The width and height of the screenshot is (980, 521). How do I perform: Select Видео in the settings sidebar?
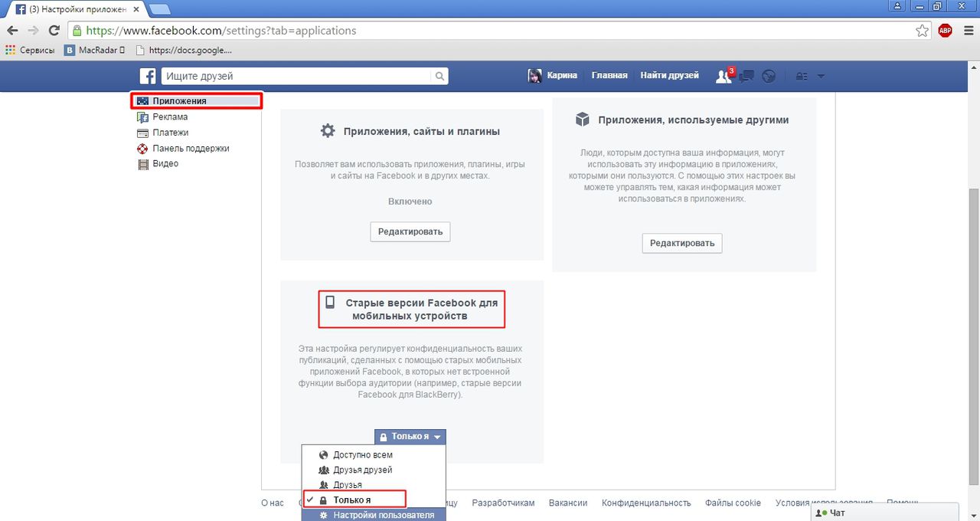coord(165,163)
